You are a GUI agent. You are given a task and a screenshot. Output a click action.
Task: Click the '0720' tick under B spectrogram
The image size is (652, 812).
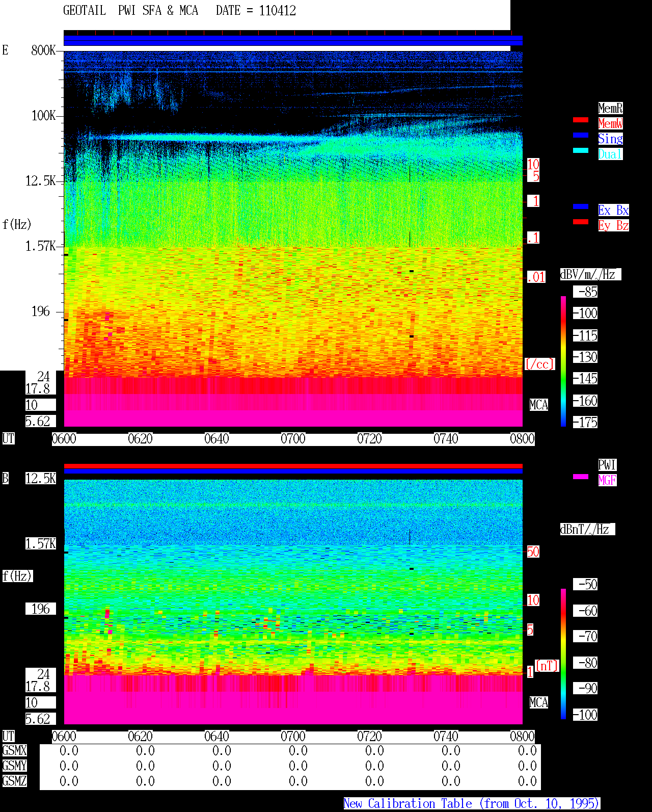coord(369,737)
